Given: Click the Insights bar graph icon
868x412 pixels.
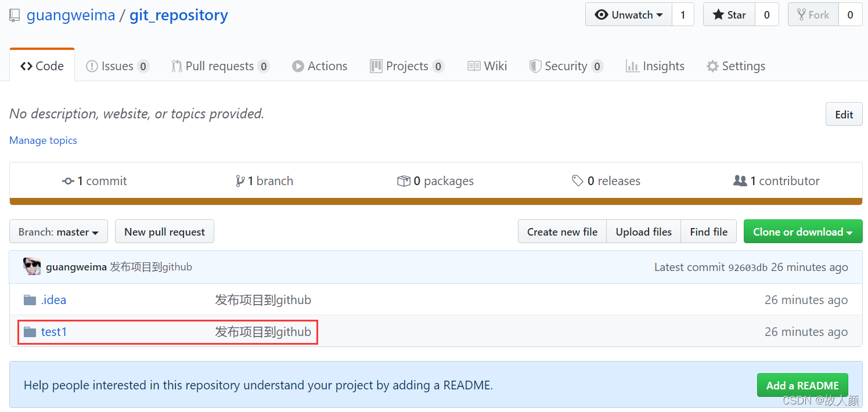Looking at the screenshot, I should tap(632, 66).
